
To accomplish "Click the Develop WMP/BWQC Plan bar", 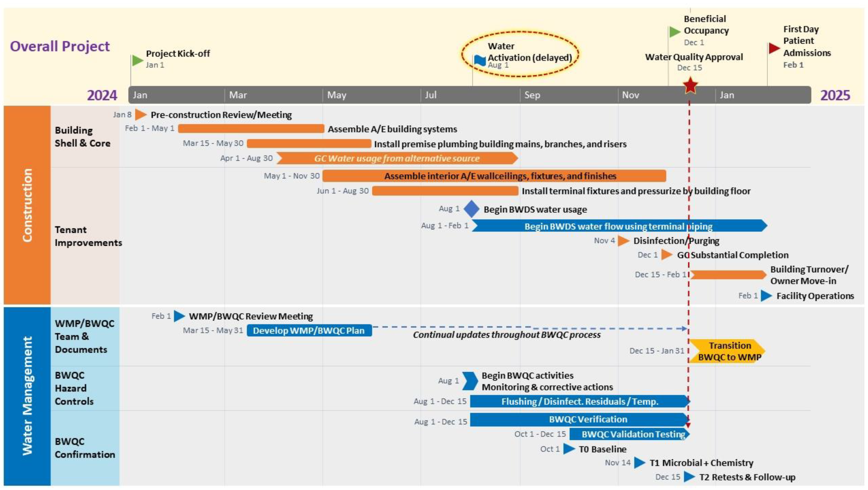I will tap(309, 330).
